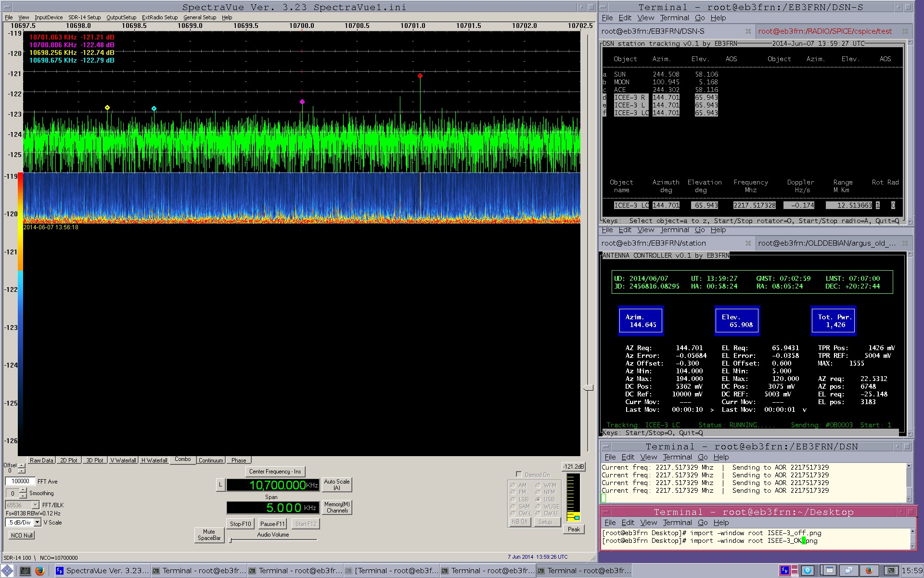924x578 pixels.
Task: Click the magenta marker at 10700 KHz
Action: tap(302, 102)
